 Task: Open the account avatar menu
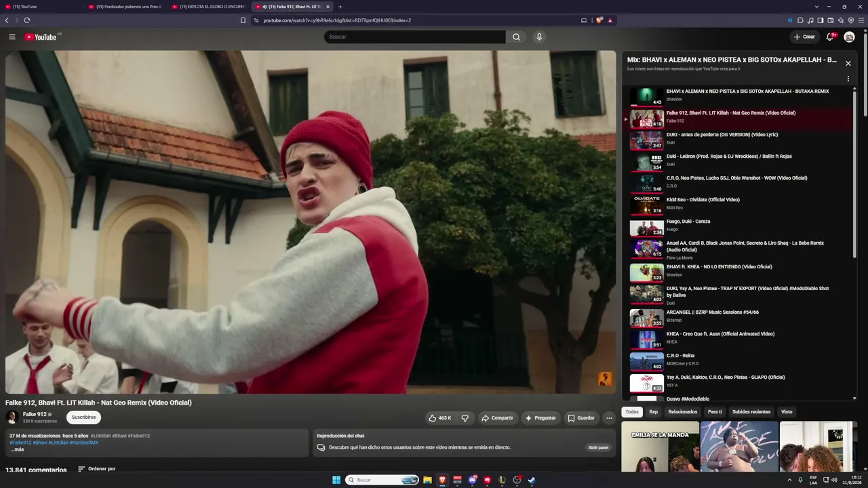pyautogui.click(x=849, y=37)
